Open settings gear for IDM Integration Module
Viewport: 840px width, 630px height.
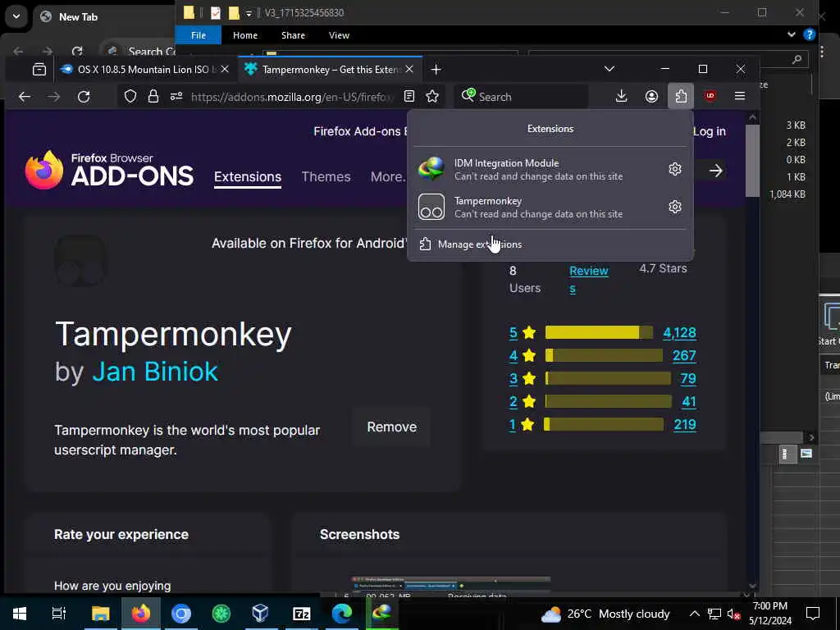tap(675, 169)
